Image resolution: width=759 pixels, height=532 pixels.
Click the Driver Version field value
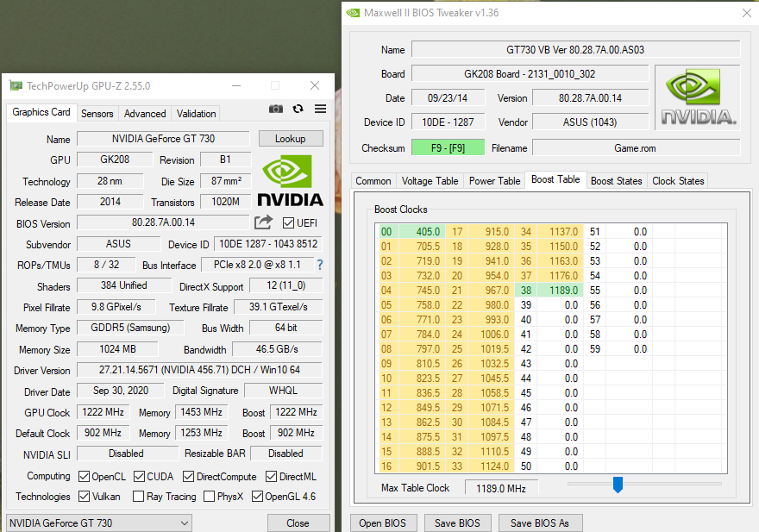pos(199,370)
